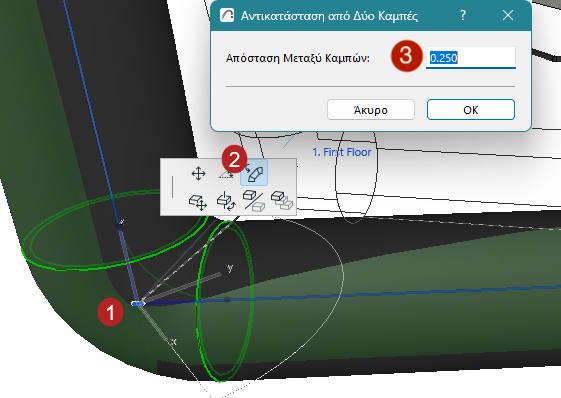Open help with the ? button
Screen dimensions: 561x398
tap(463, 15)
